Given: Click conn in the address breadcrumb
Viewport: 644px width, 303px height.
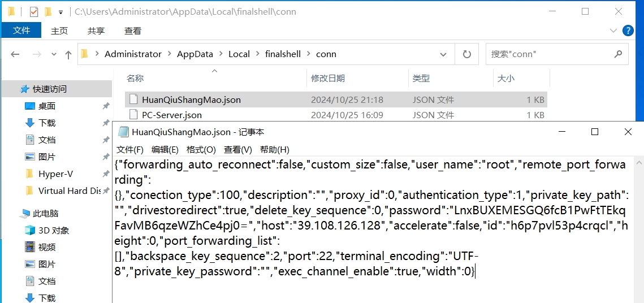Looking at the screenshot, I should 326,54.
